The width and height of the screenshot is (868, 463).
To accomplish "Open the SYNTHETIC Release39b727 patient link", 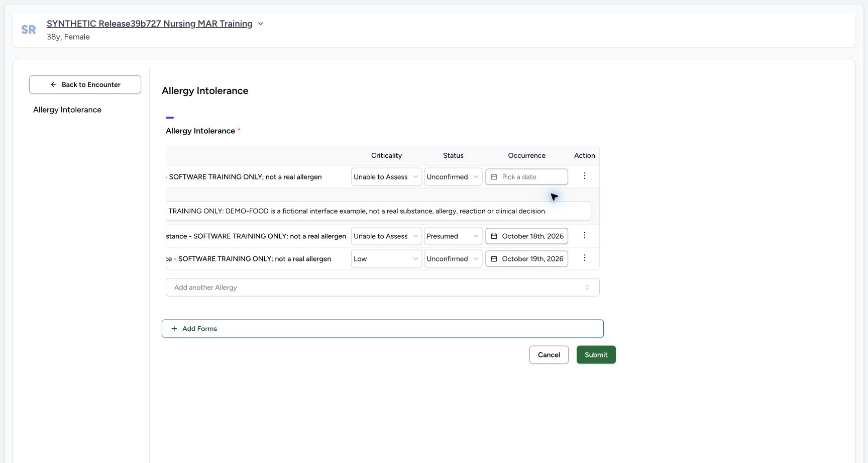I will click(x=150, y=24).
